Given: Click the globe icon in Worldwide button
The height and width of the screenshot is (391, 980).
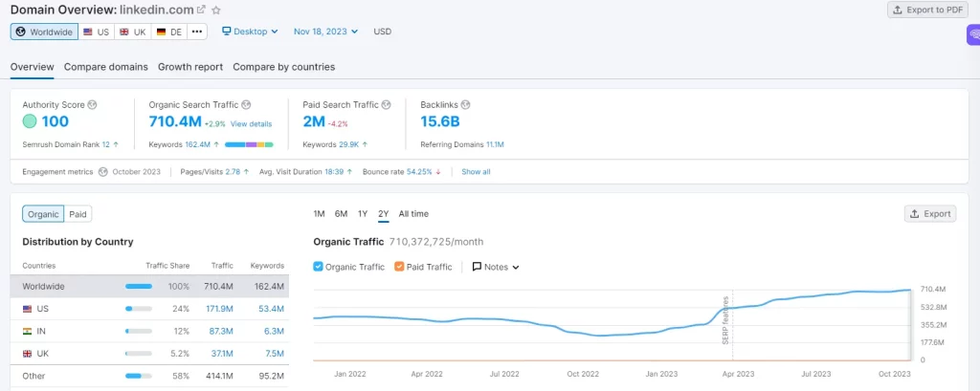Looking at the screenshot, I should click(21, 32).
